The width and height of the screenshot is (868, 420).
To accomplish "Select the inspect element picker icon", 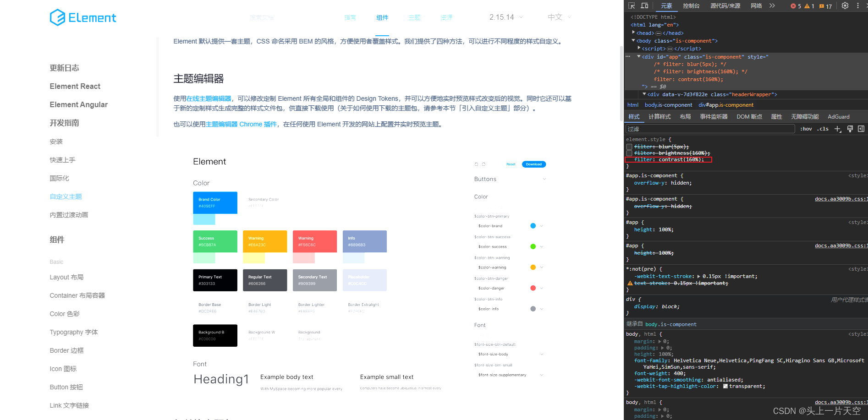I will 631,5.
